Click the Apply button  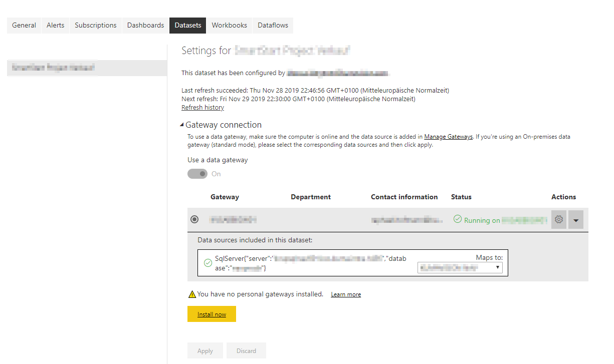205,350
